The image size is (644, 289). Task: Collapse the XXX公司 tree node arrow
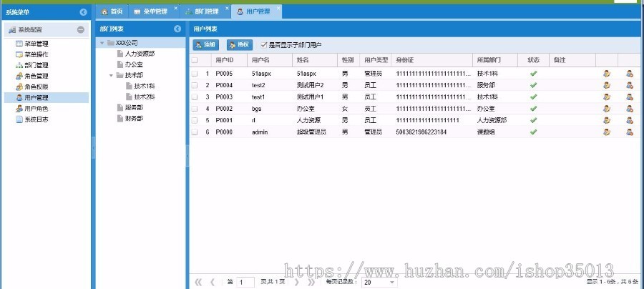(x=102, y=43)
